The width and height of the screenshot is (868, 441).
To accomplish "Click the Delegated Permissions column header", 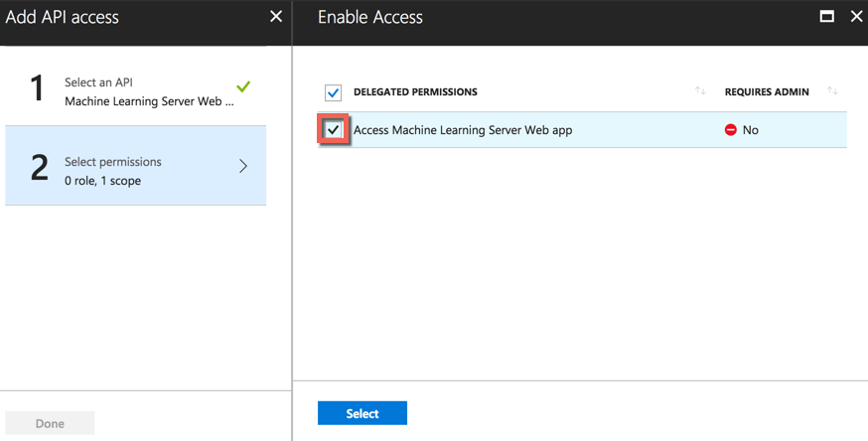I will 415,91.
